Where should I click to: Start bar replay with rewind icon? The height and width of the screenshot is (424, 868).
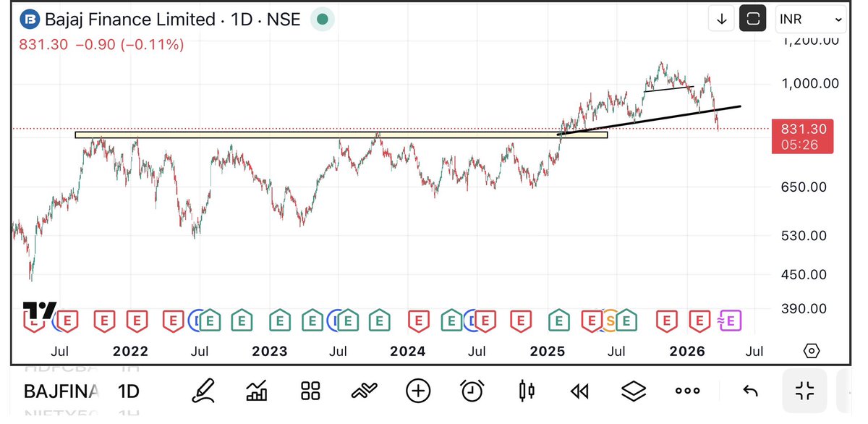point(579,391)
